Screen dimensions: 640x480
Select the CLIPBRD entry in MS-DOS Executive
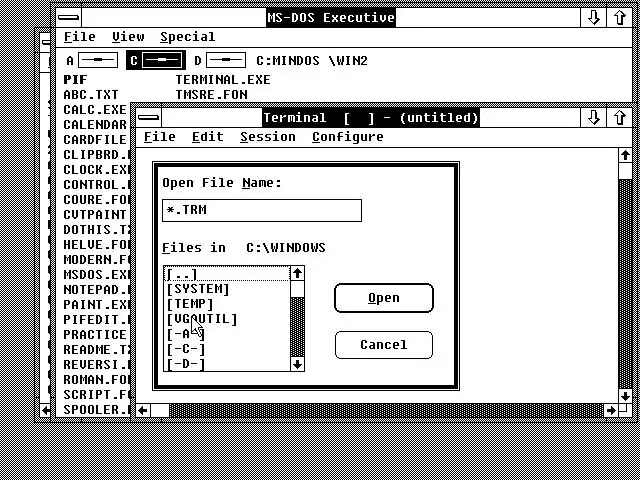click(x=96, y=155)
